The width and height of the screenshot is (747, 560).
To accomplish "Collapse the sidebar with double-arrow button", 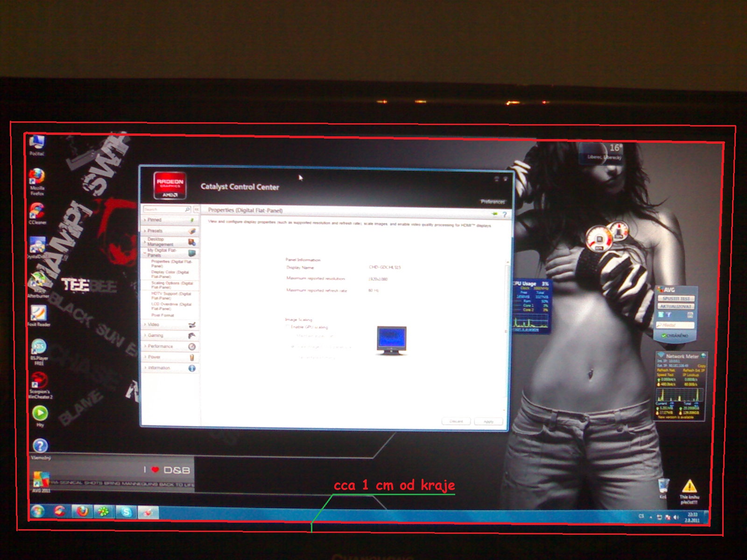I will click(x=197, y=209).
